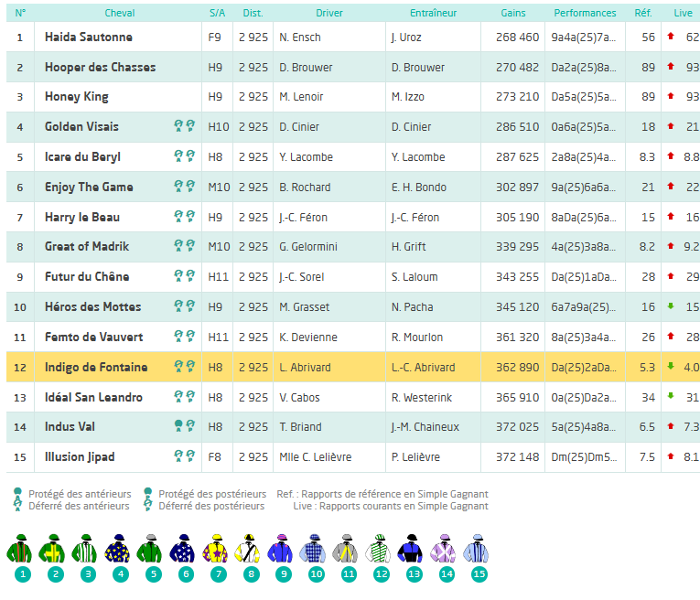Screen dimensions: 700x600
Task: Sort by the Cheval column header
Action: point(120,14)
